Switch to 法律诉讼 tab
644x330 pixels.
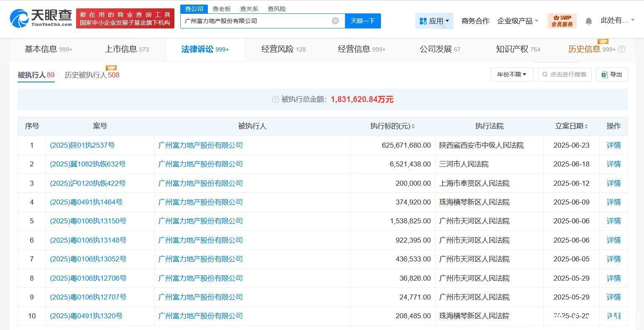point(205,49)
